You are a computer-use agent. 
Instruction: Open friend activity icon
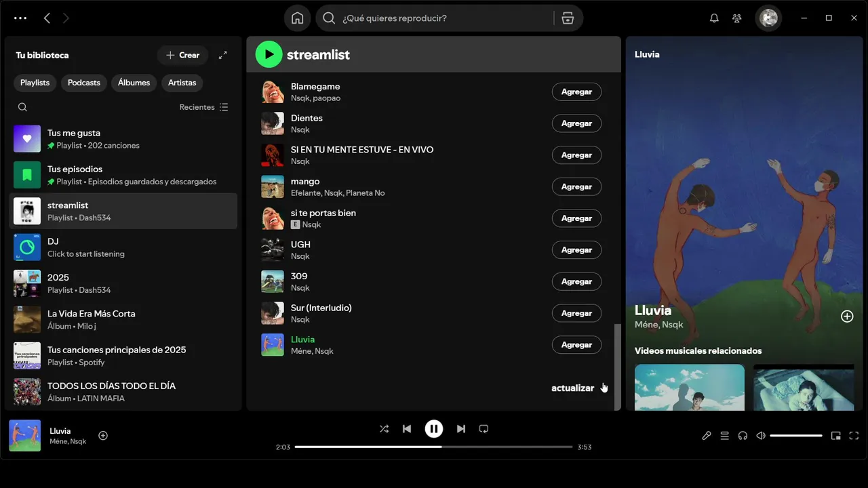[737, 18]
